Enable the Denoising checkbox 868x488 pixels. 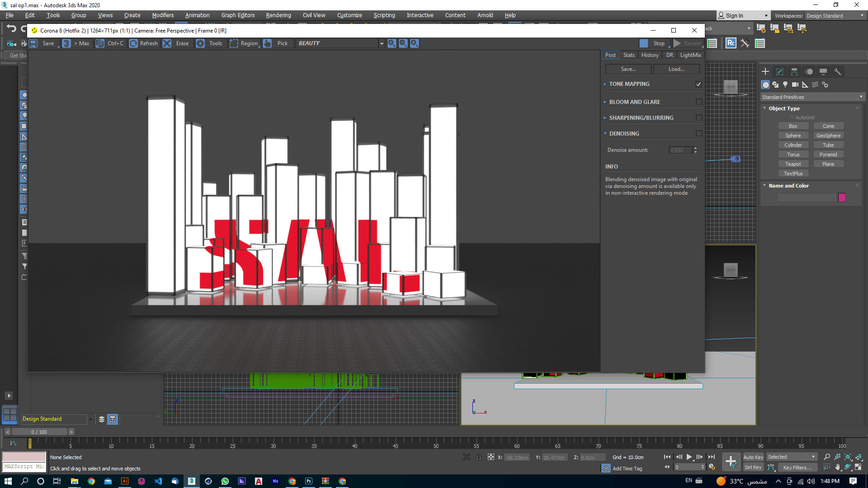point(699,134)
